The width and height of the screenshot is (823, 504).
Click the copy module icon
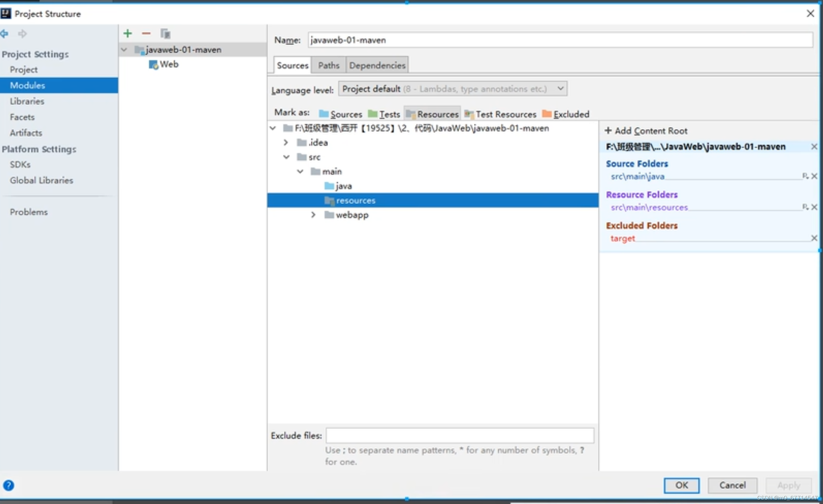(165, 33)
